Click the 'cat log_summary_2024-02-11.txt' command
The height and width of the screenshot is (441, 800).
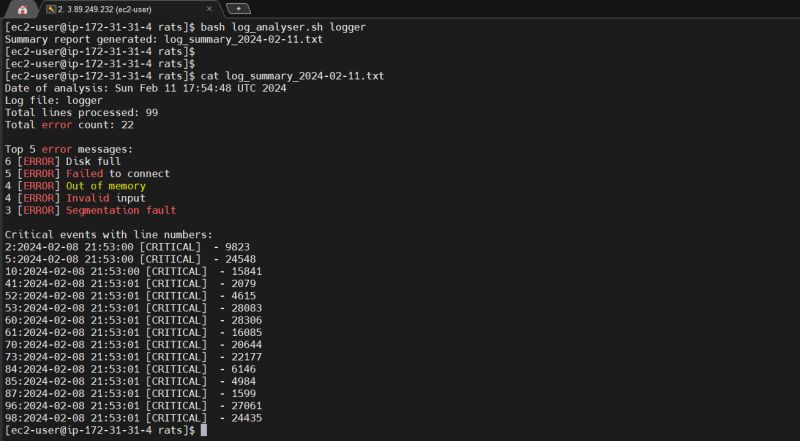(292, 76)
